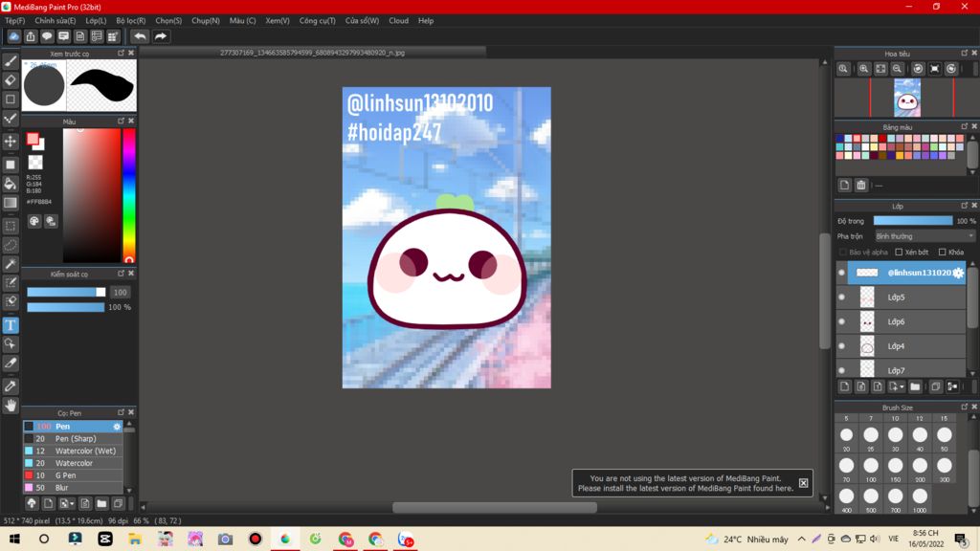Open color palette wheel icon
980x551 pixels.
pos(34,221)
